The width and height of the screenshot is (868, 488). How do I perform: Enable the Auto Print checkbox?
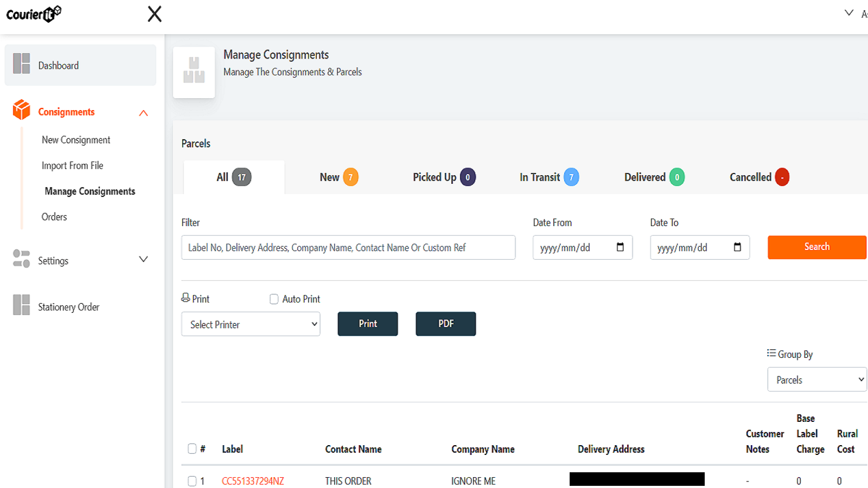274,299
